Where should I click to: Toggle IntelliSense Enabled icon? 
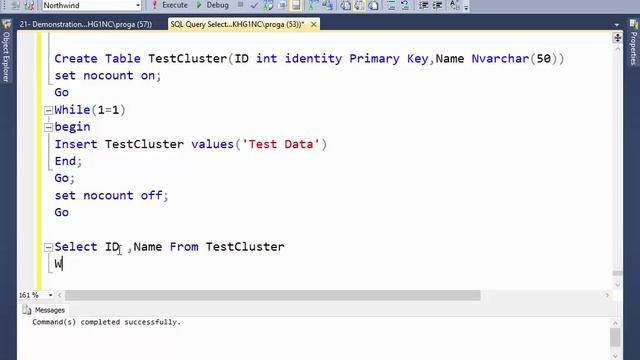296,5
